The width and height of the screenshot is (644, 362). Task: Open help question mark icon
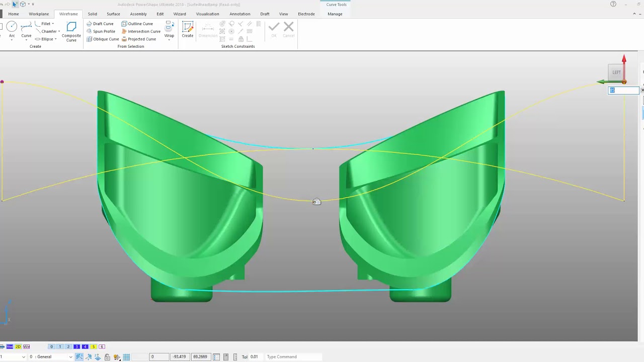(x=613, y=4)
